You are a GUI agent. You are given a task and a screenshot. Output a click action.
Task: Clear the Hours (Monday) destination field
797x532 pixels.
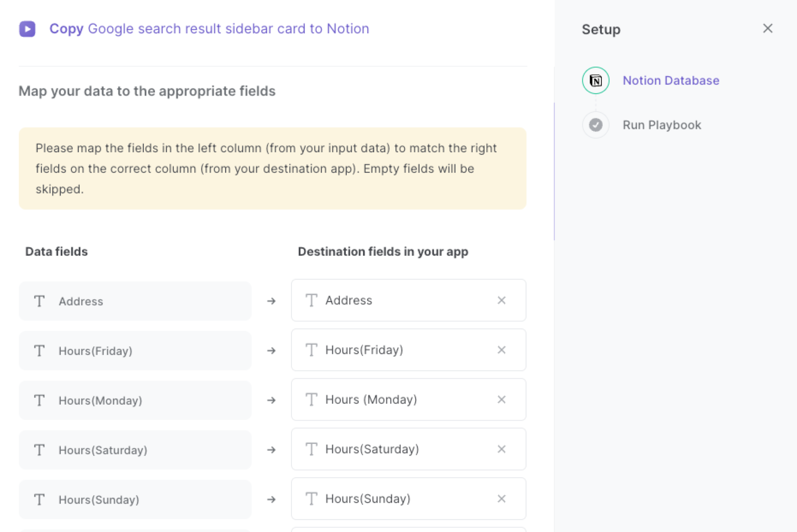[502, 400]
